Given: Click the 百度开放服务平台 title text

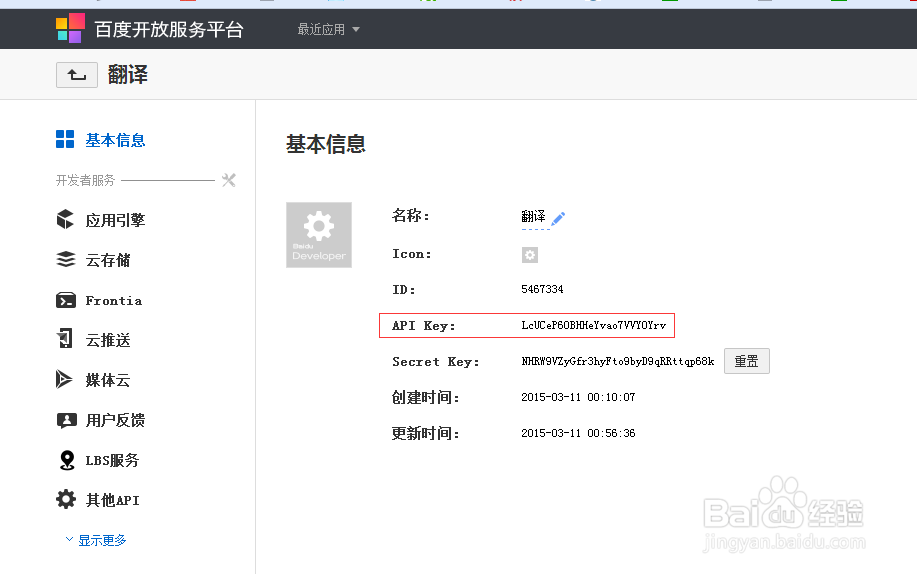Looking at the screenshot, I should (169, 29).
